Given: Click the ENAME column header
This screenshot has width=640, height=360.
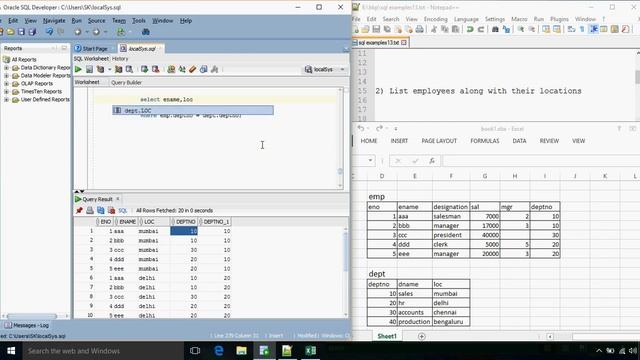Looking at the screenshot, I should click(x=127, y=222).
